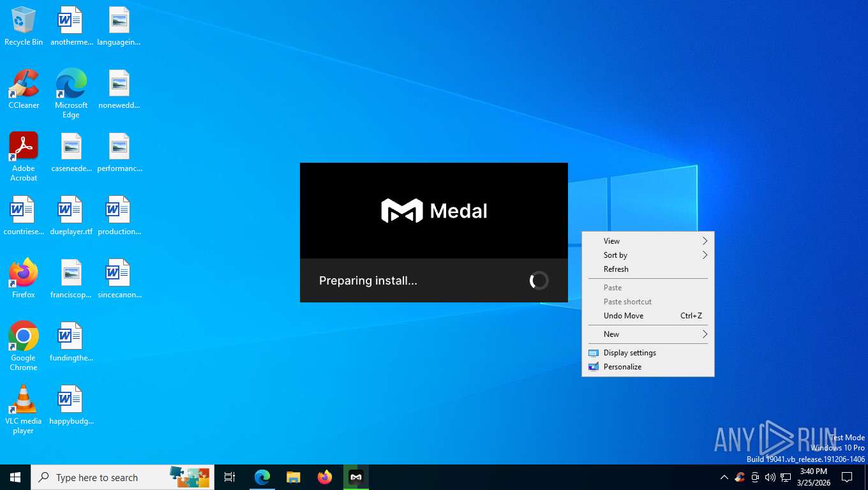Open the Google Chrome desktop shortcut
This screenshot has width=868, height=490.
(x=24, y=346)
